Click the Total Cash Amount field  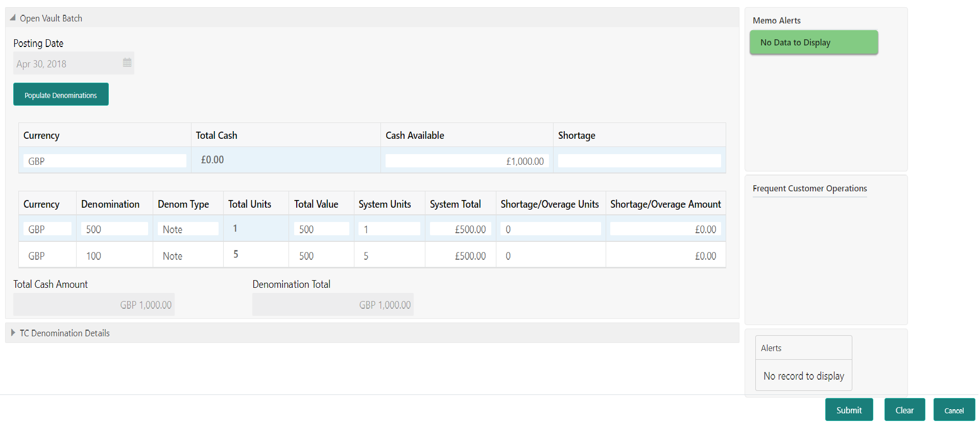94,304
